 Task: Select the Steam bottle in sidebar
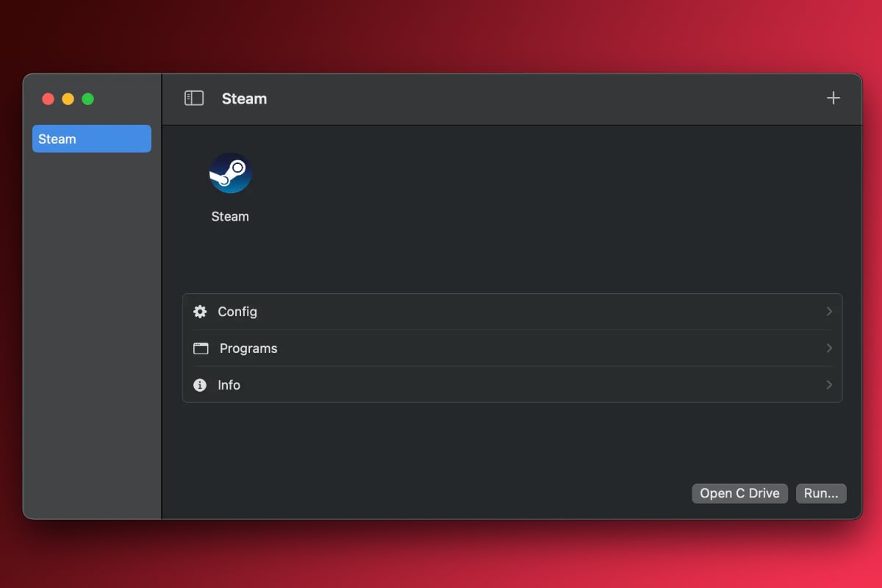point(92,139)
